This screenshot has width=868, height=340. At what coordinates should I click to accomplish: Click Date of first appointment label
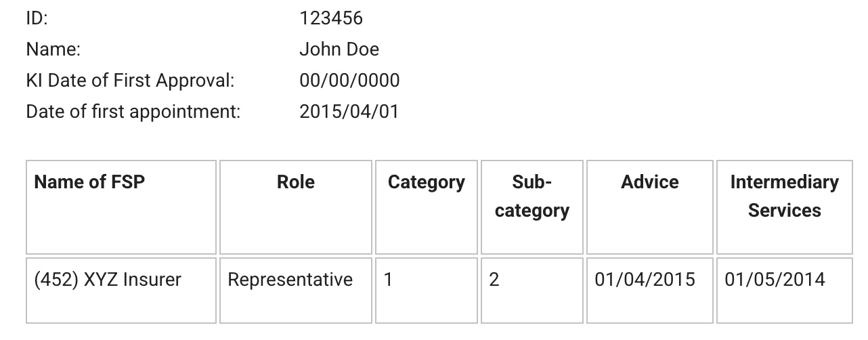[x=133, y=111]
